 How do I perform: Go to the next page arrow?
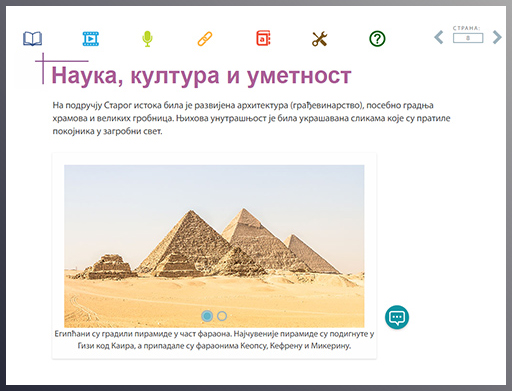tap(497, 37)
